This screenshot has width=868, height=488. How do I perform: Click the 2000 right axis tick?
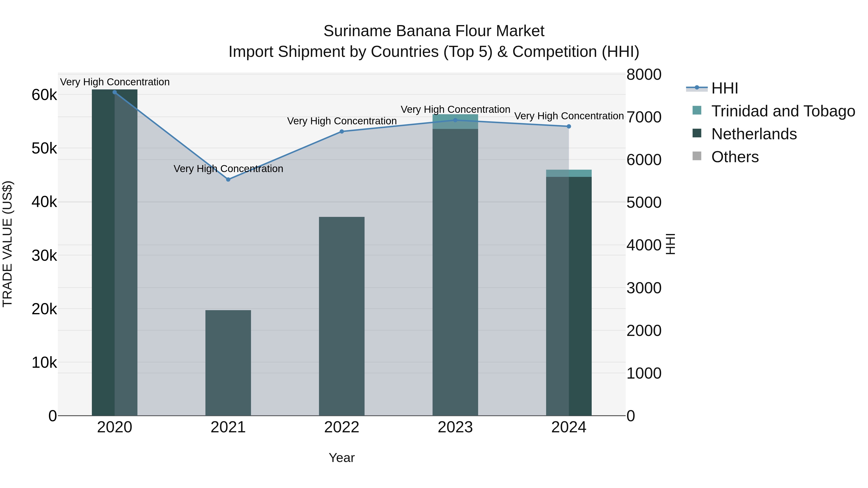coord(644,330)
